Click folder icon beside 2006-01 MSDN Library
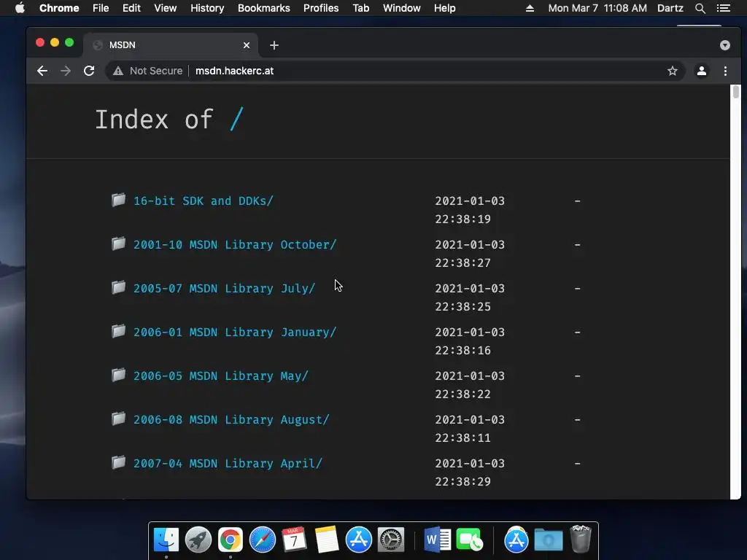The image size is (747, 560). click(x=119, y=331)
